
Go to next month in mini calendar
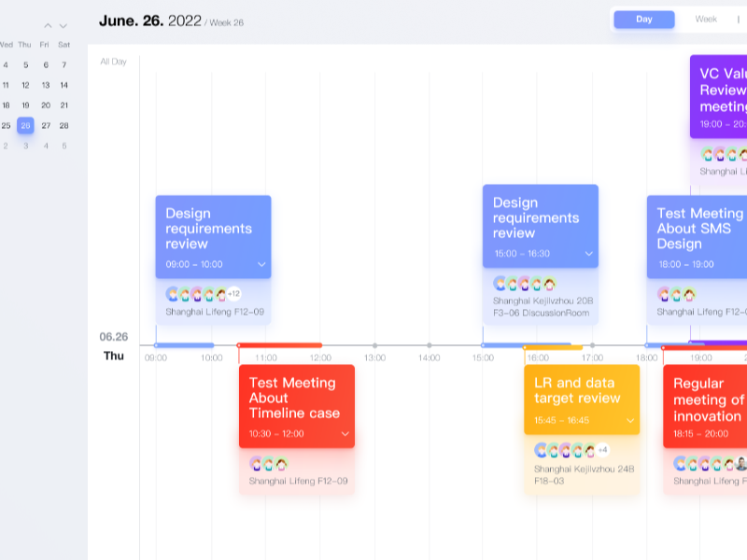[x=63, y=26]
